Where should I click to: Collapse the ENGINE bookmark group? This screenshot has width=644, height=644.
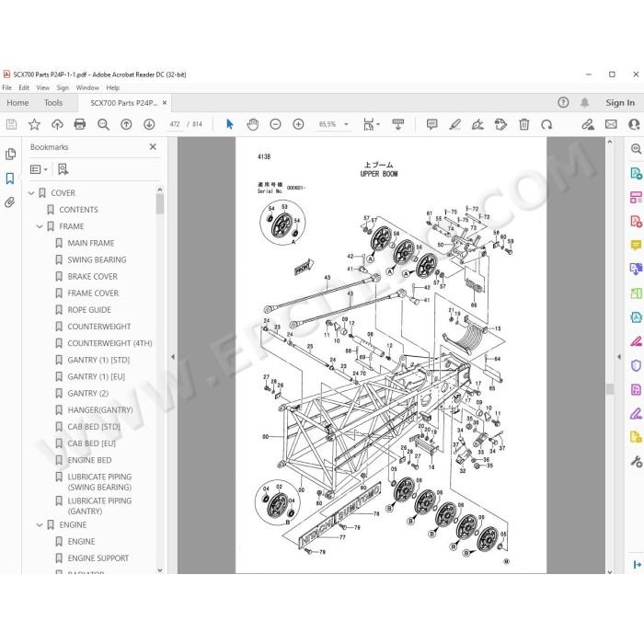coord(40,525)
